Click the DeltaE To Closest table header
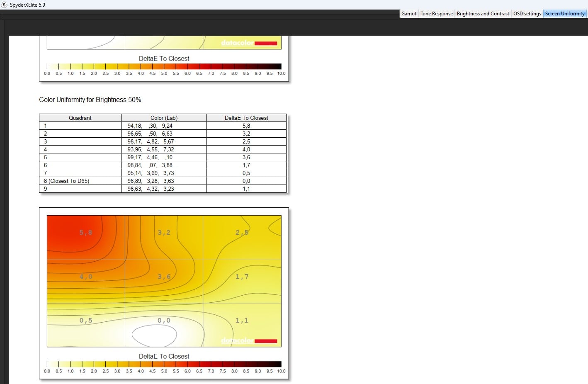Image resolution: width=588 pixels, height=384 pixels. coord(246,118)
